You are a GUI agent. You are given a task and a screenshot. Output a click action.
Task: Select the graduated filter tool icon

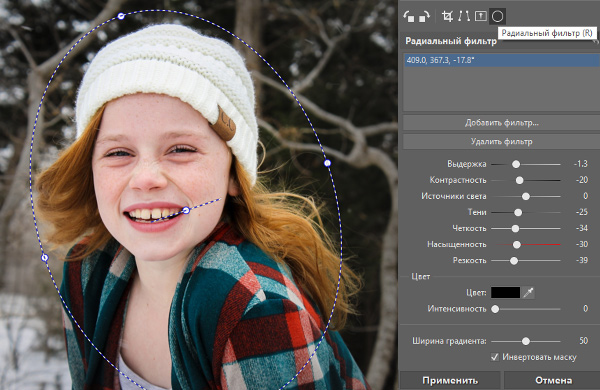coord(480,16)
